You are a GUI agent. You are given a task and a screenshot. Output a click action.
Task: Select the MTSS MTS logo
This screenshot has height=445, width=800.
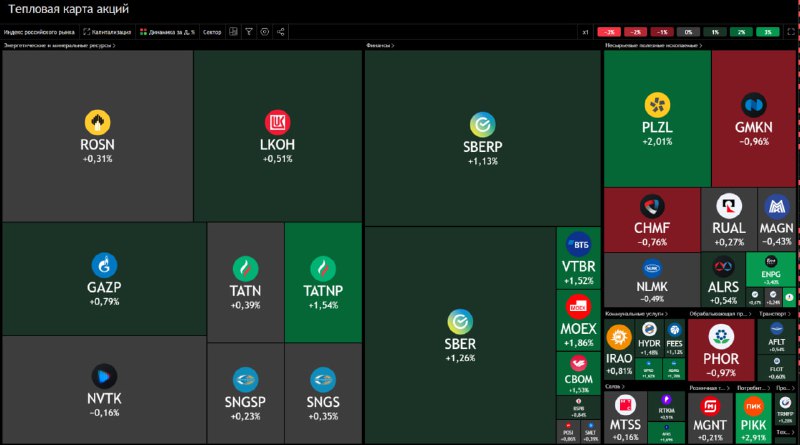(x=626, y=406)
